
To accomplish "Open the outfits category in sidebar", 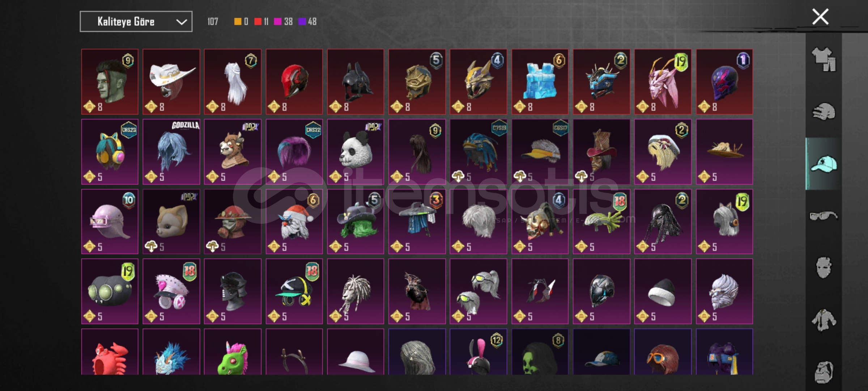I will click(824, 59).
